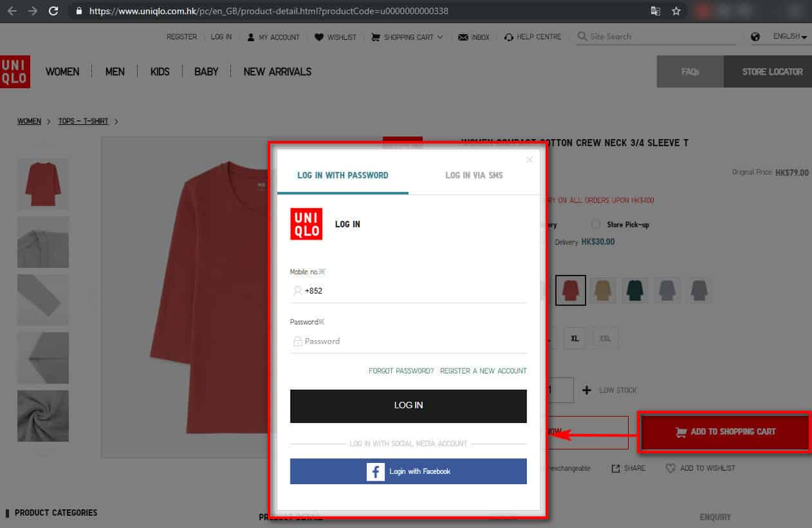Choose the dark grey colour swatch
The width and height of the screenshot is (812, 528).
700,290
